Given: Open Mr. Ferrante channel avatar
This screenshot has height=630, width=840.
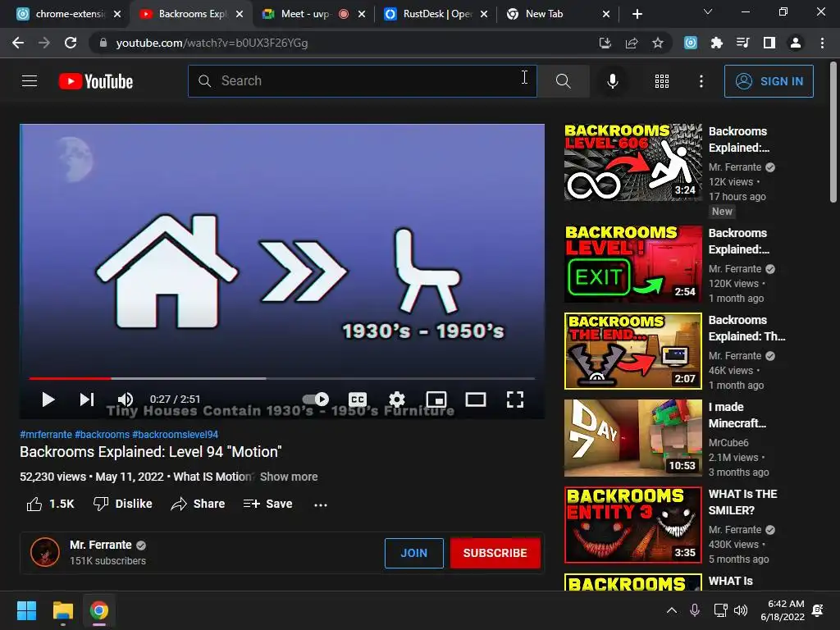Looking at the screenshot, I should click(45, 552).
